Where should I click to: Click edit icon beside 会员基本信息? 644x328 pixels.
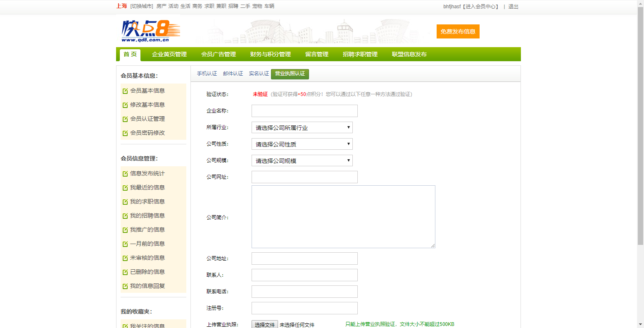pos(125,91)
